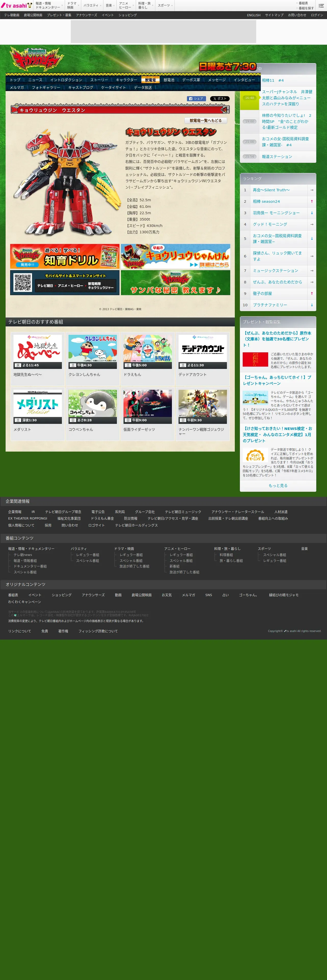Open the hamburger list menu icon

pos(321,5)
